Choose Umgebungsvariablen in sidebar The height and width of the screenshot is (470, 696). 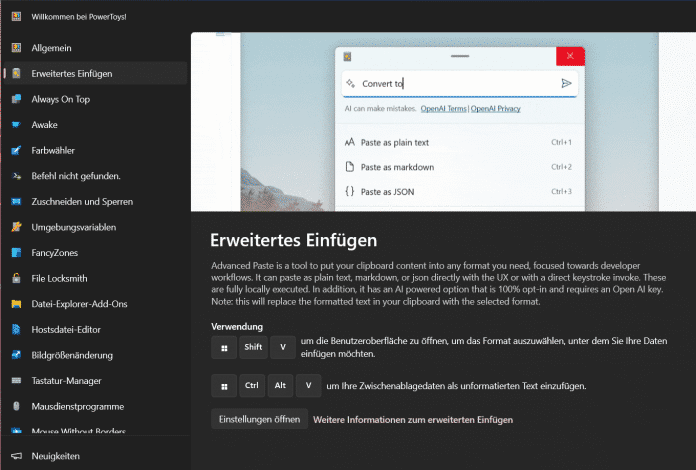tap(95, 227)
